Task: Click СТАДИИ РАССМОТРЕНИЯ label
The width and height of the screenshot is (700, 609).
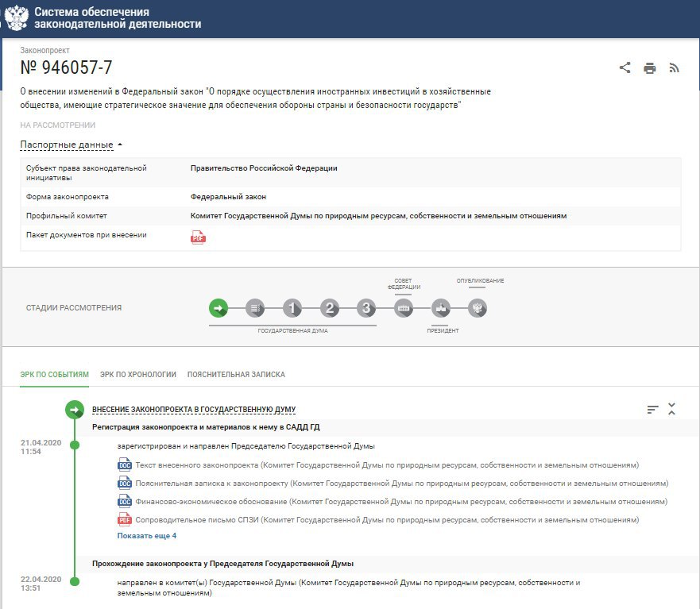Action: [x=74, y=308]
